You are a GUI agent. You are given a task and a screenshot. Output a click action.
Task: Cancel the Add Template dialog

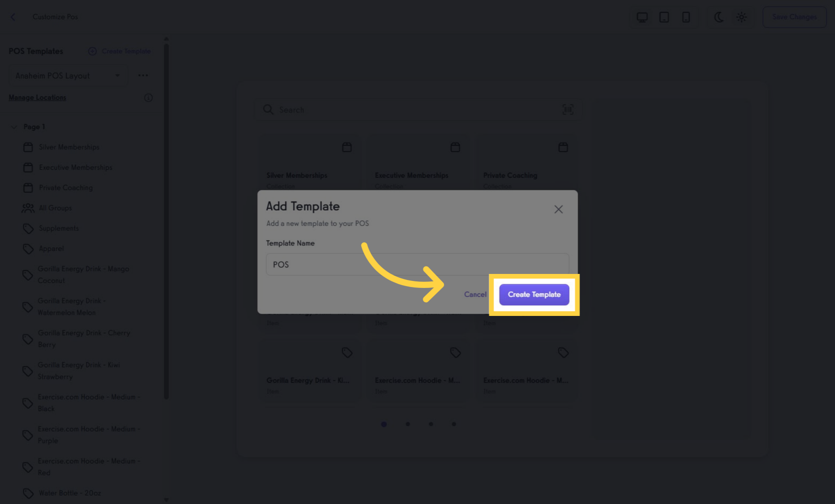[x=475, y=294]
